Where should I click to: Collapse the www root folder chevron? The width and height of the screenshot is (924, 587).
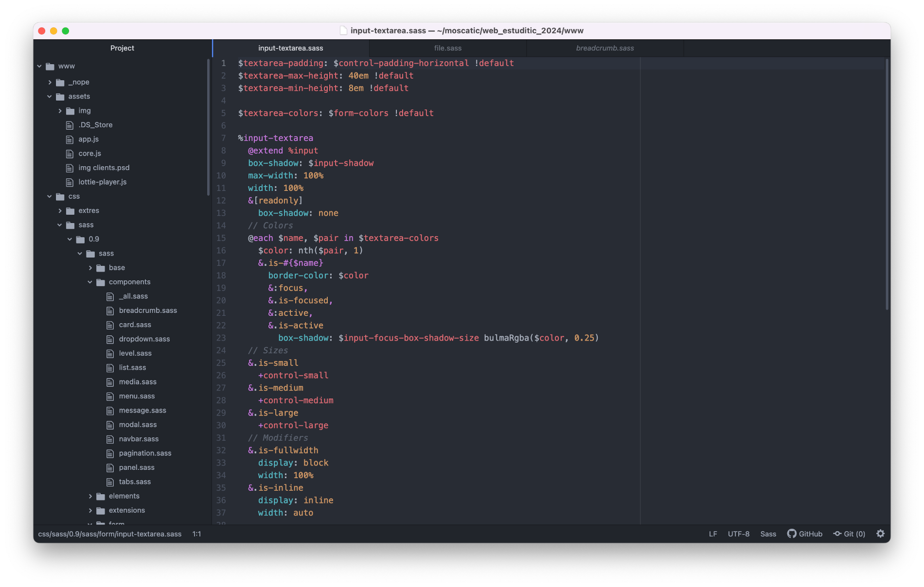(39, 66)
